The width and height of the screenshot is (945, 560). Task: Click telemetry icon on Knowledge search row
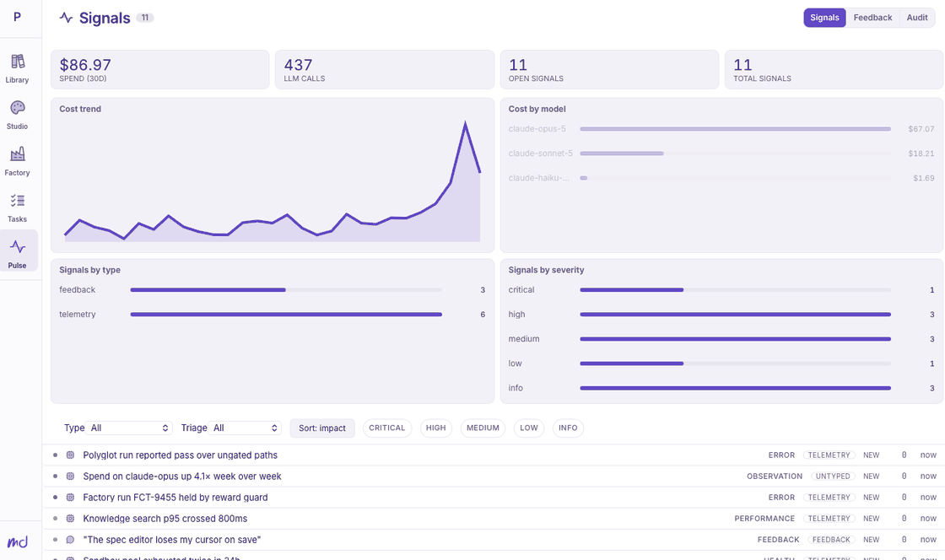click(x=70, y=519)
